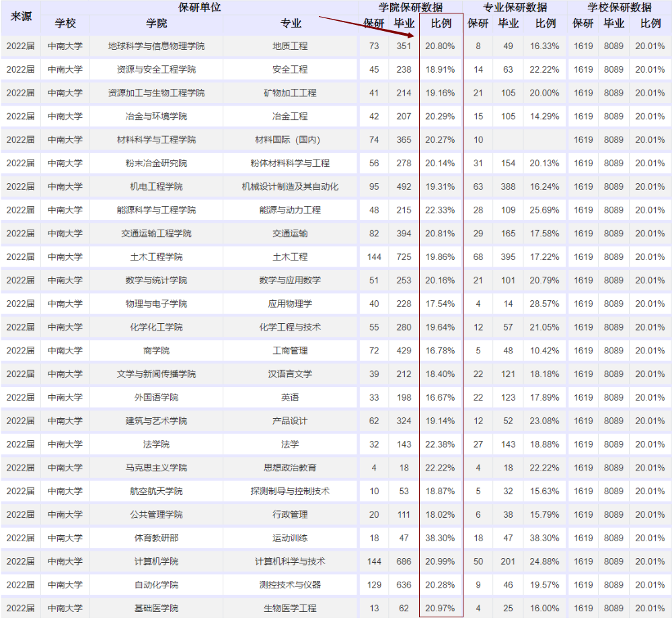The image size is (672, 620).
Task: Select the 冶金与环境学院 cell
Action: [x=157, y=116]
